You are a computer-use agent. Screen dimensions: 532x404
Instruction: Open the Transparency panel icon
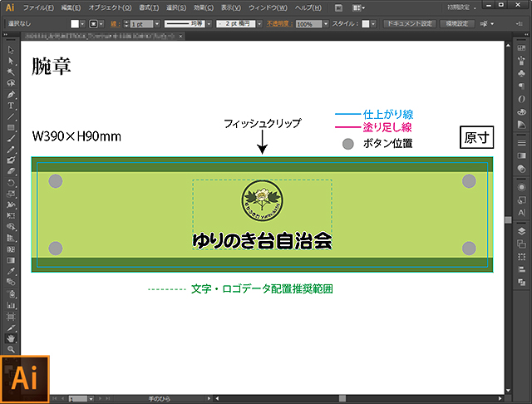point(521,169)
